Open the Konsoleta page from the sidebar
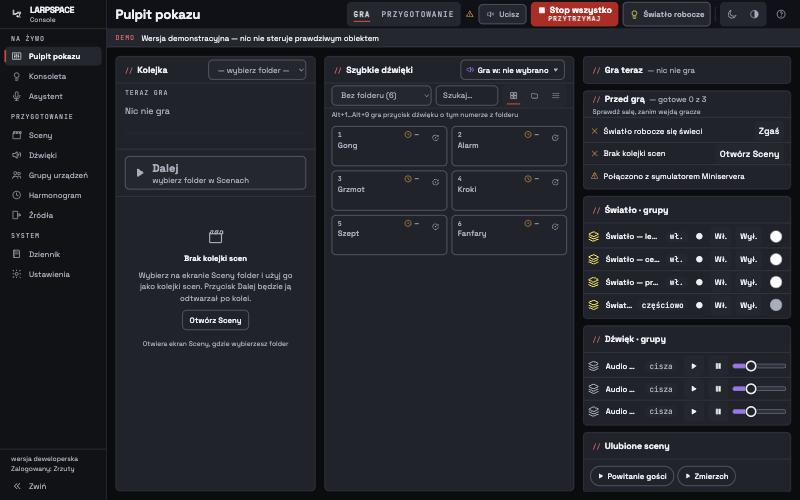The image size is (800, 500). click(52, 76)
